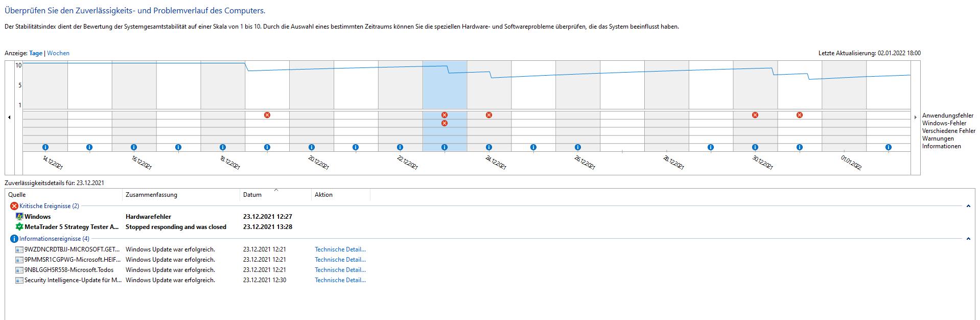Select the Windows error icon on 23.12.2021
Viewport: 980px width, 320px height.
click(x=445, y=123)
